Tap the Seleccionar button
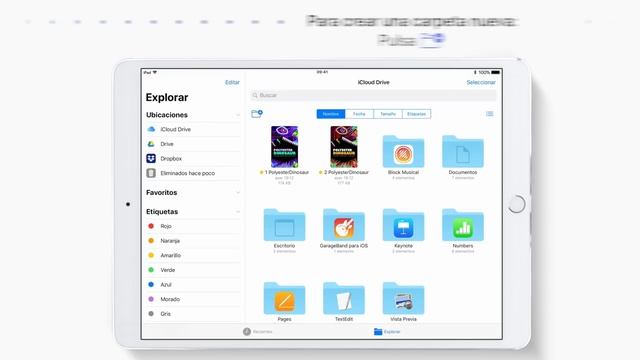This screenshot has height=360, width=640. 481,82
